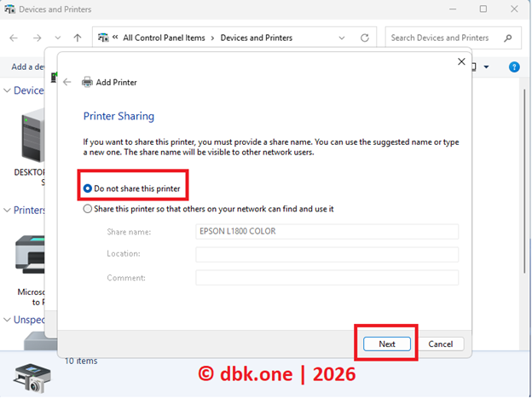Image resolution: width=532 pixels, height=399 pixels.
Task: Click the Cancel button
Action: (440, 344)
